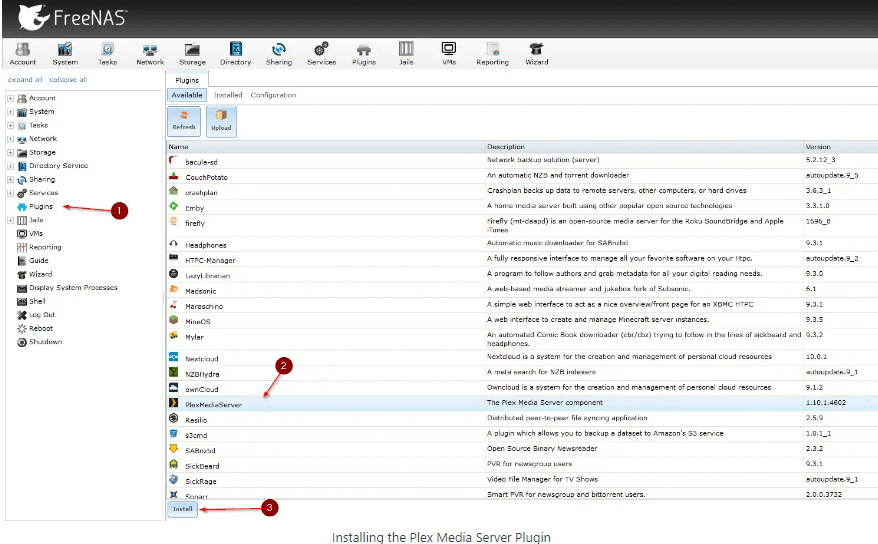Viewport: 878px width, 544px height.
Task: Click the Upload plugin icon button
Action: 221,121
